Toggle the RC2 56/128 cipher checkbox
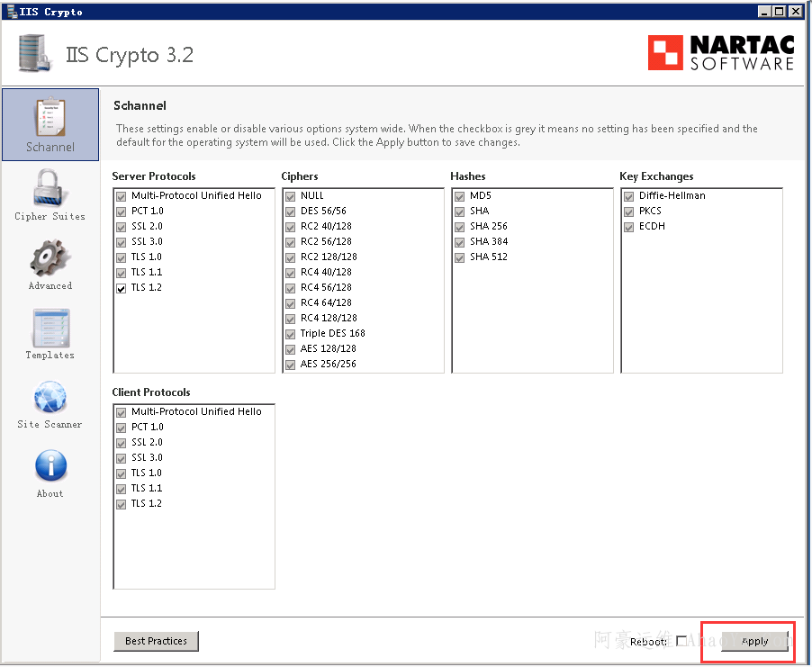Screen dimensions: 812x667 pos(291,242)
